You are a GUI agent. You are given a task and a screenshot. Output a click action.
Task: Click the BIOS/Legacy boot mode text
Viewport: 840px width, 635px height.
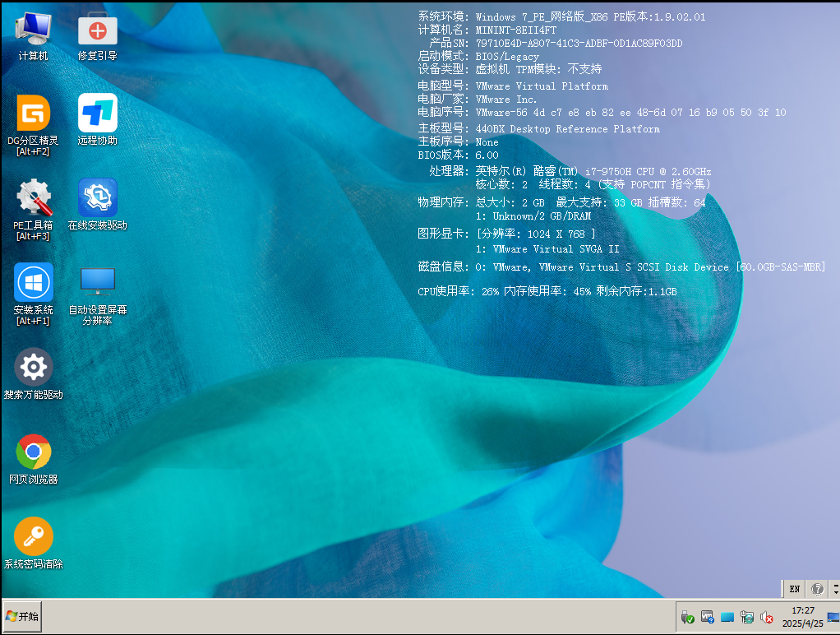(507, 56)
